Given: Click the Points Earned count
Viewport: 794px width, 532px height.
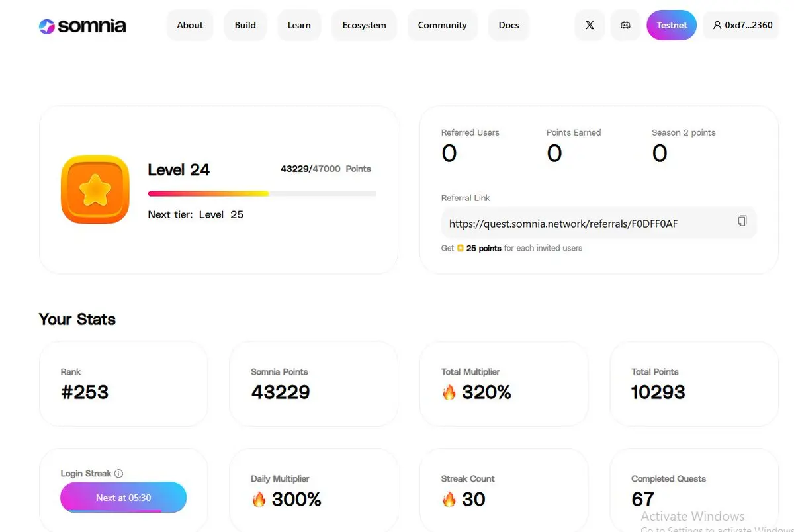Looking at the screenshot, I should coord(554,154).
